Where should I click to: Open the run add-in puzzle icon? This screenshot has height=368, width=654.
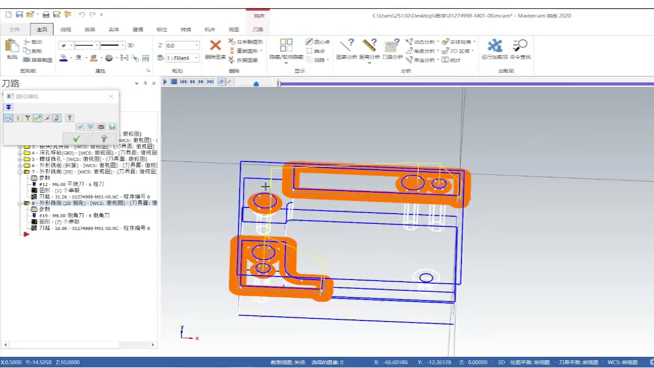pyautogui.click(x=495, y=45)
